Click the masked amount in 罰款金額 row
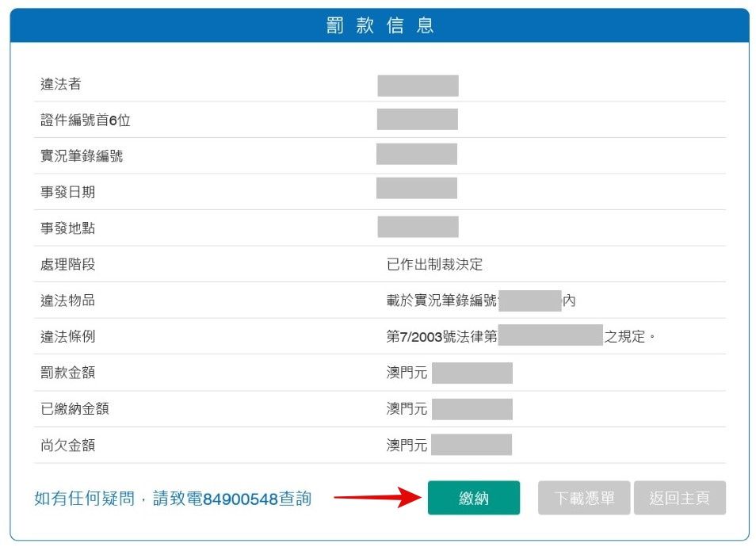Image resolution: width=756 pixels, height=547 pixels. click(472, 373)
